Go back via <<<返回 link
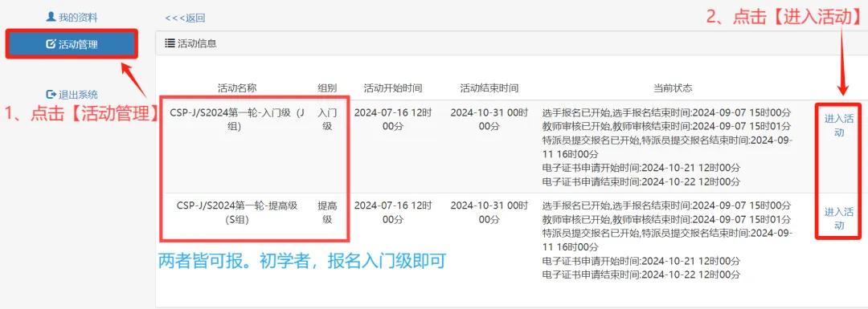 (x=185, y=18)
